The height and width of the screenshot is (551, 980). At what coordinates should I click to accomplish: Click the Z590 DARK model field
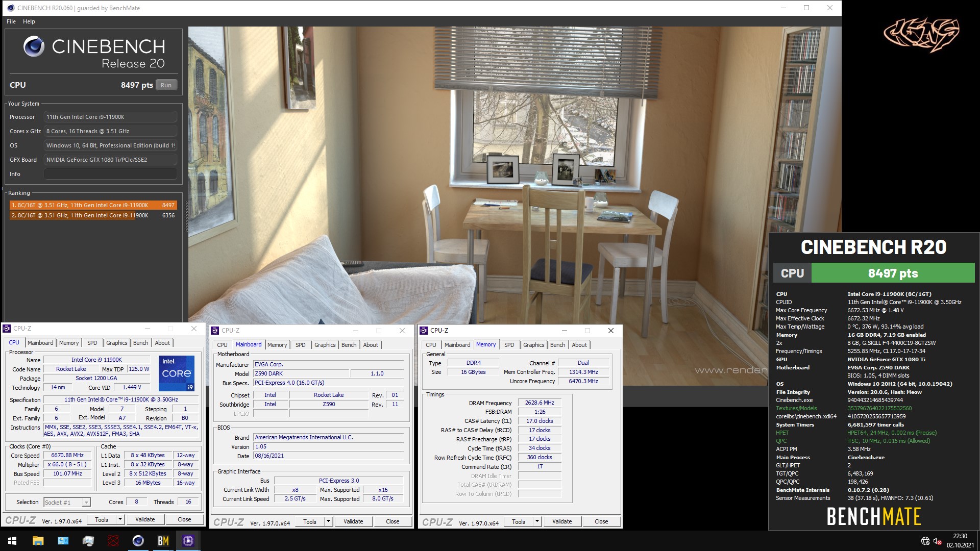point(301,373)
